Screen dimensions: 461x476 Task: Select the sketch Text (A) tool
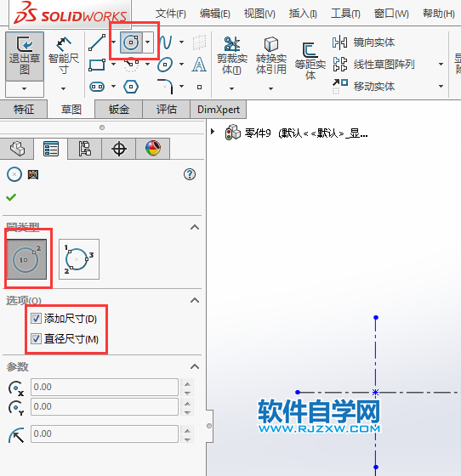199,65
